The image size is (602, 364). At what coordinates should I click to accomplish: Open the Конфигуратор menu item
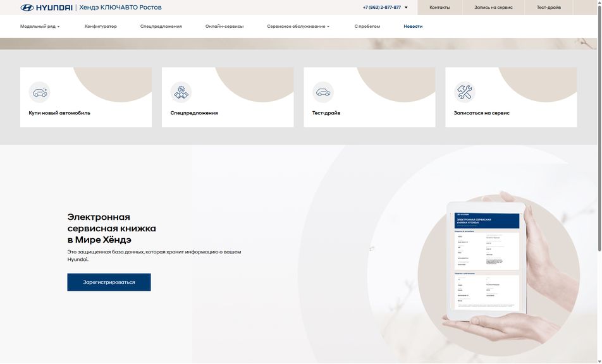pos(101,27)
